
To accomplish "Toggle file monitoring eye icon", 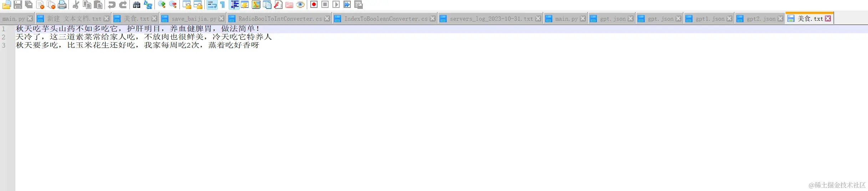I will 300,5.
